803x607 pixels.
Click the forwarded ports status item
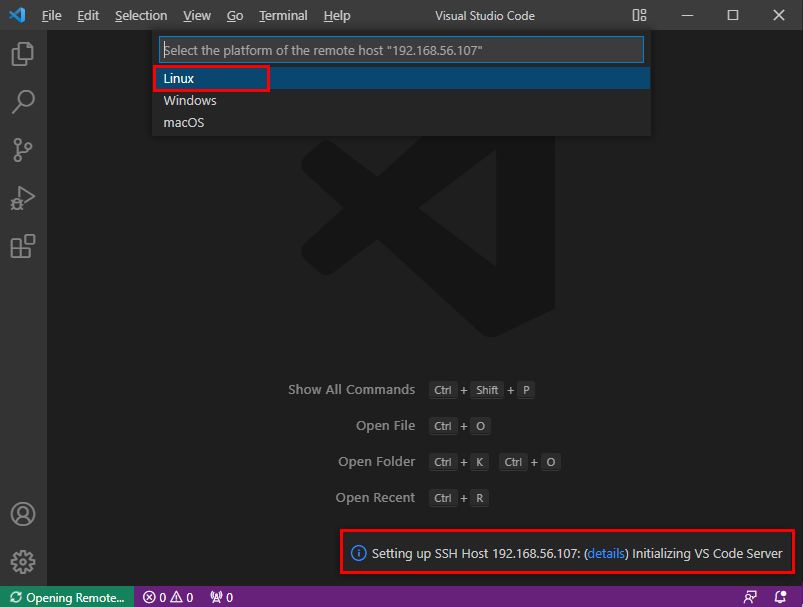point(221,597)
